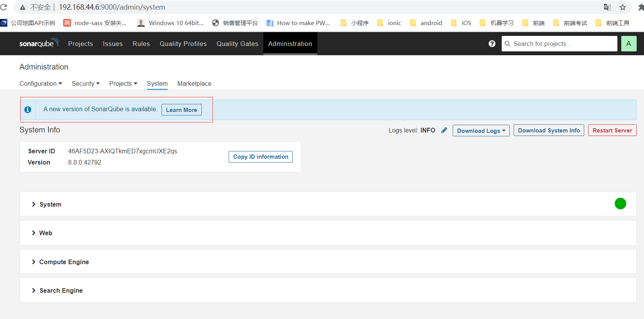The height and width of the screenshot is (319, 644).
Task: Open the Security dropdown menu
Action: [86, 83]
